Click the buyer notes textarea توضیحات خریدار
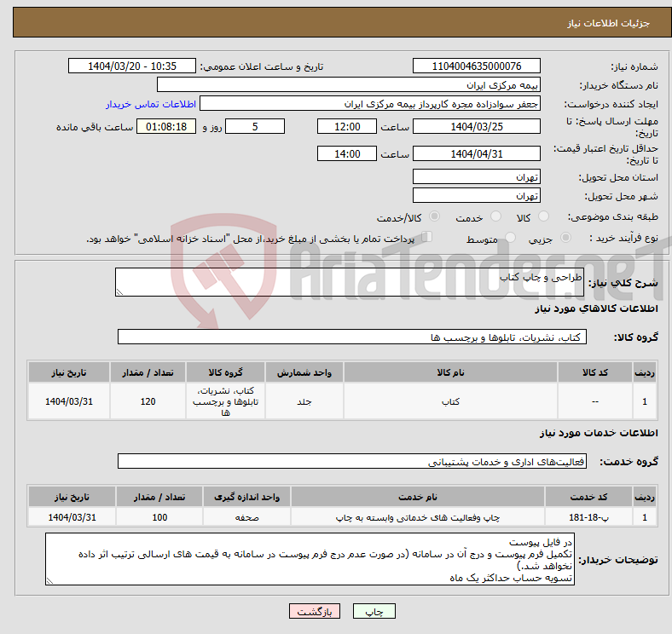Screen dimensions: 672x634 coord(310,559)
